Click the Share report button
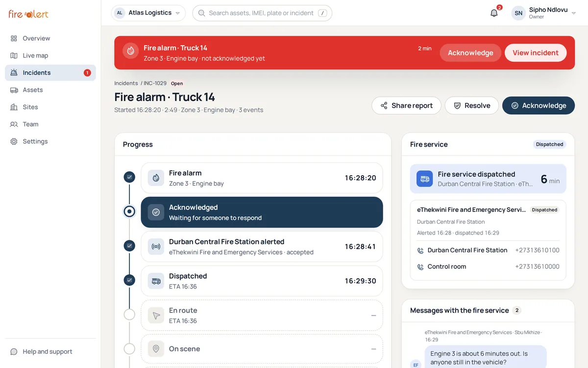This screenshot has height=368, width=588. coord(406,105)
